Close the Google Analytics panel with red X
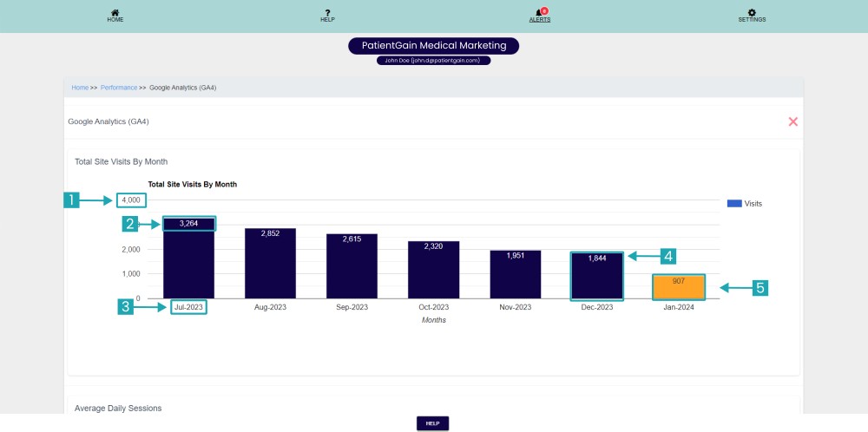 [792, 121]
